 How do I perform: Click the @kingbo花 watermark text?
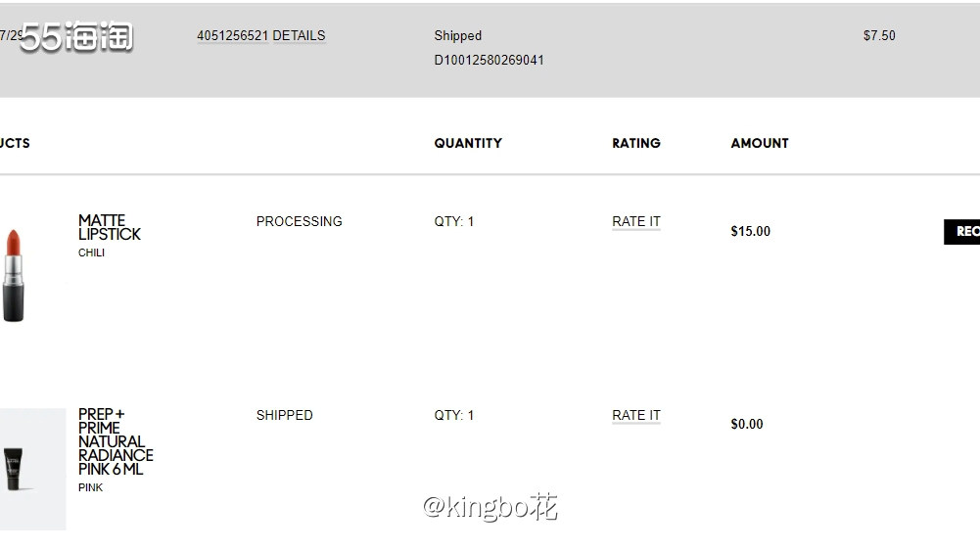pos(490,507)
